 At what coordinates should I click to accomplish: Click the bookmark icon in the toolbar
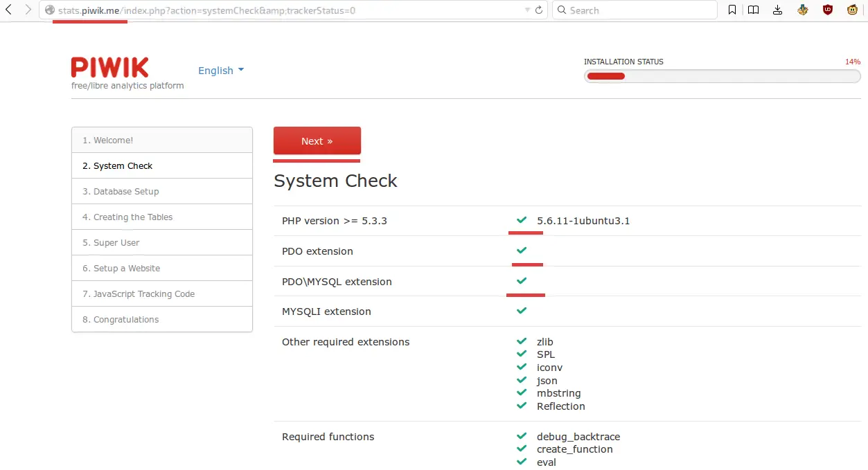[732, 10]
